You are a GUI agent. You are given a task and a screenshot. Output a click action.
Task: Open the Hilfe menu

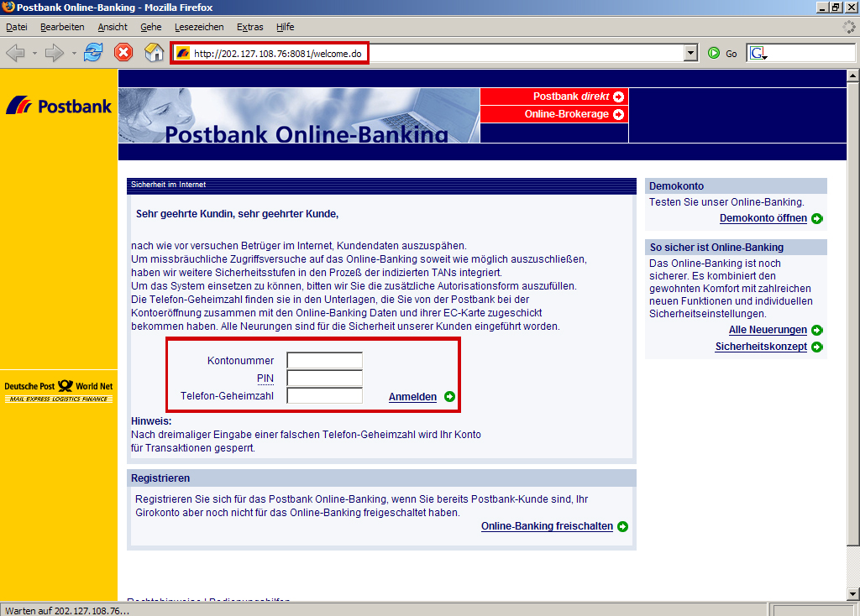point(286,27)
